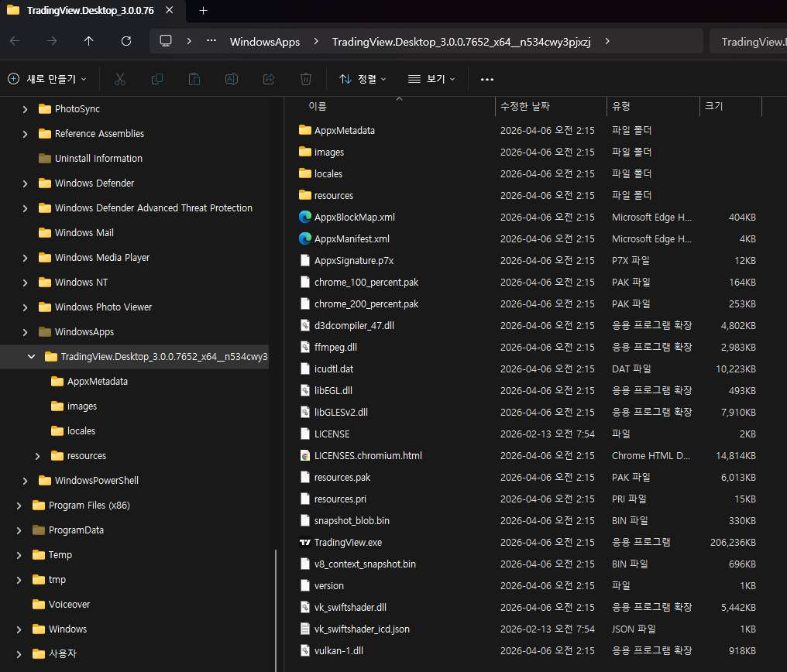Click the Delete trash can icon
This screenshot has height=672, width=787.
click(x=306, y=79)
